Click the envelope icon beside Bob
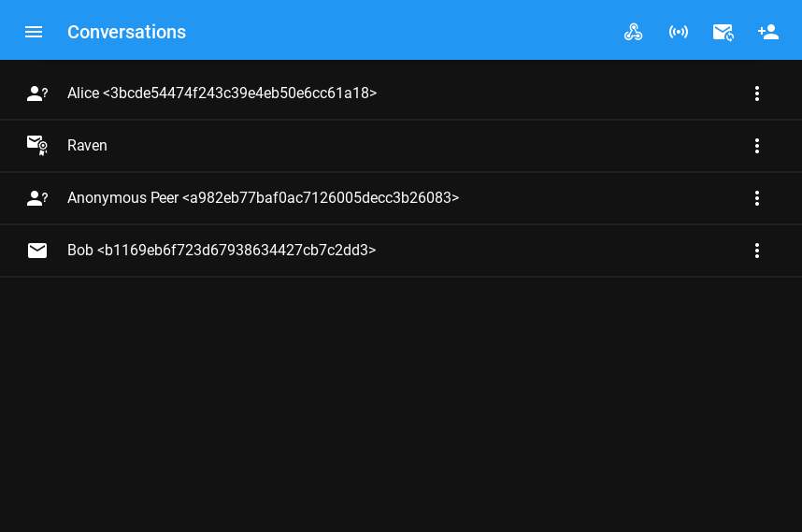Image resolution: width=802 pixels, height=532 pixels. coord(37,251)
